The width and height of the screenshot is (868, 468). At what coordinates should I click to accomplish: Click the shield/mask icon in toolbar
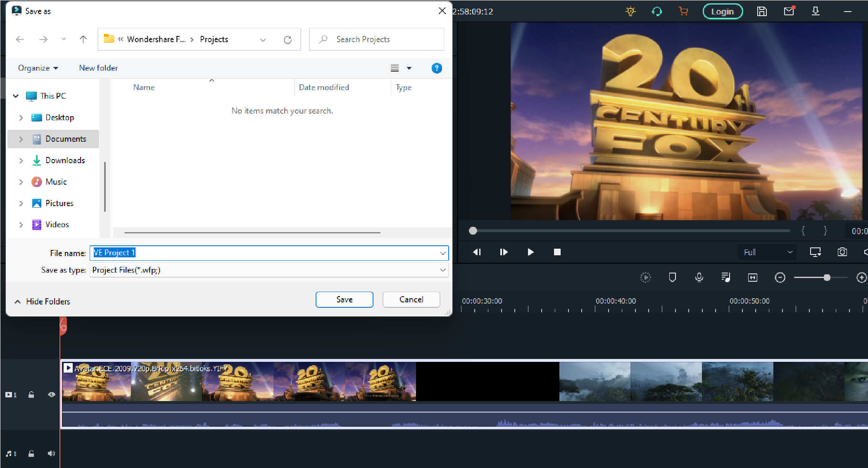pyautogui.click(x=673, y=277)
